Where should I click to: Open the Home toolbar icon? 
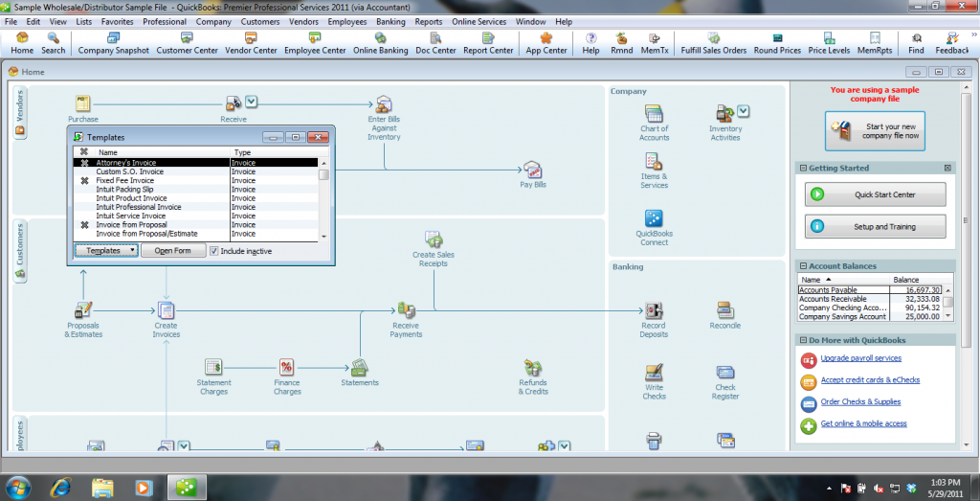pos(22,43)
